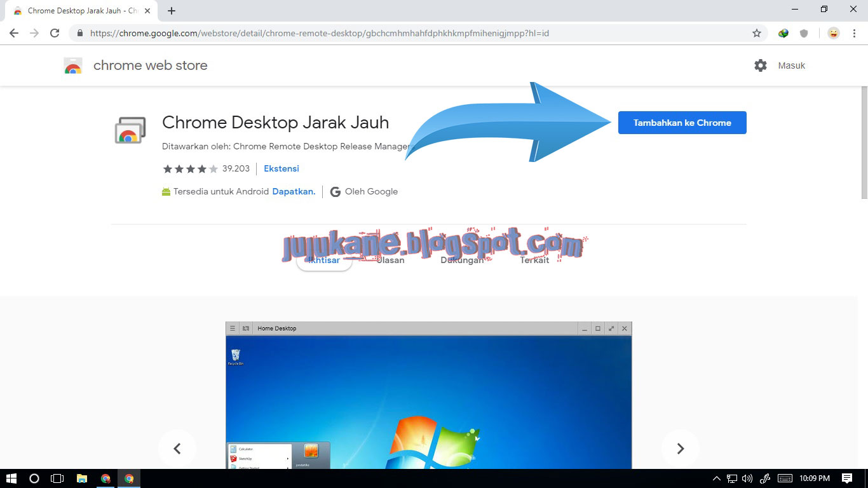Open the web store settings gear
Image resolution: width=868 pixels, height=488 pixels.
[760, 65]
